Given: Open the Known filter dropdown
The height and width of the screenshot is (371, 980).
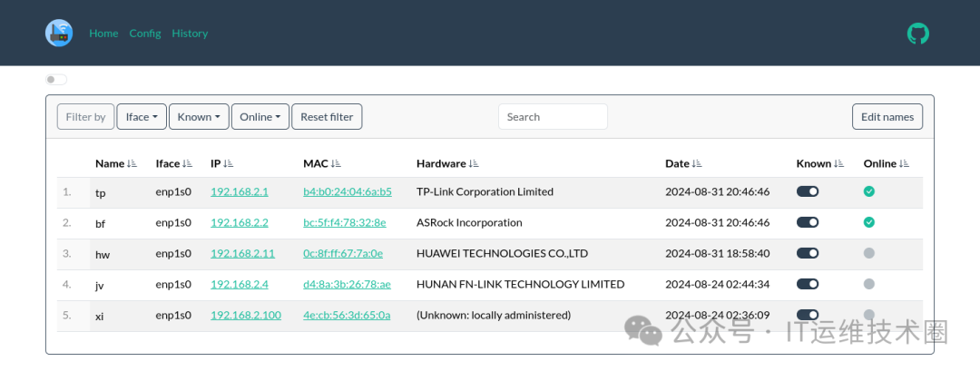Looking at the screenshot, I should click(199, 117).
